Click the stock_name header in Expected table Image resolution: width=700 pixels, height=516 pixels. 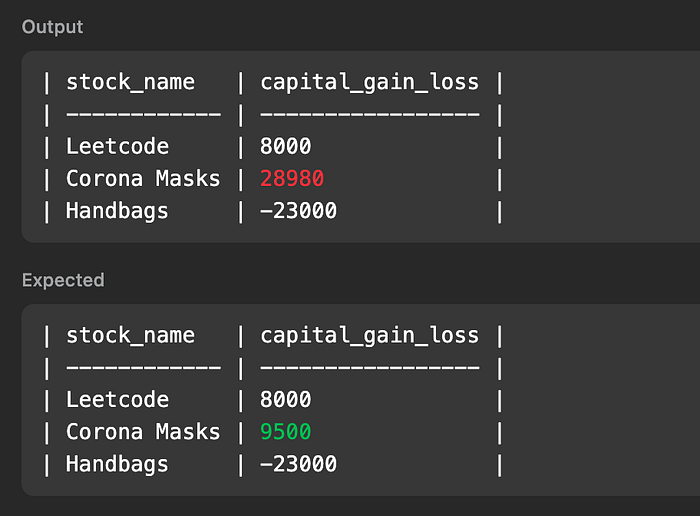(x=130, y=336)
